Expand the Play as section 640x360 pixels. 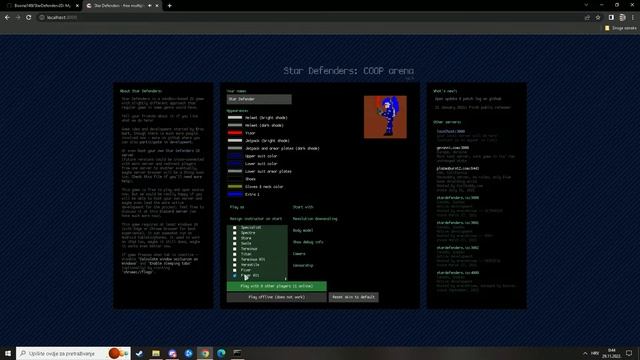237,207
